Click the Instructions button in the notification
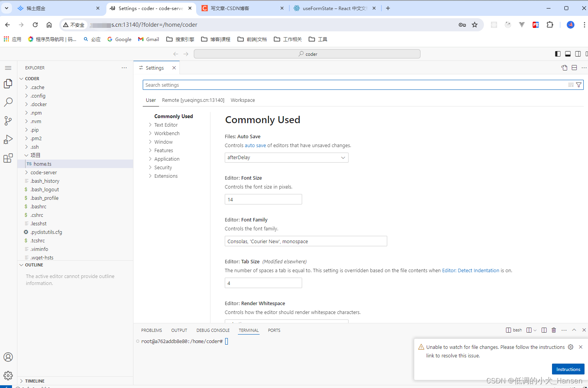Image resolution: width=588 pixels, height=388 pixels. pos(568,369)
